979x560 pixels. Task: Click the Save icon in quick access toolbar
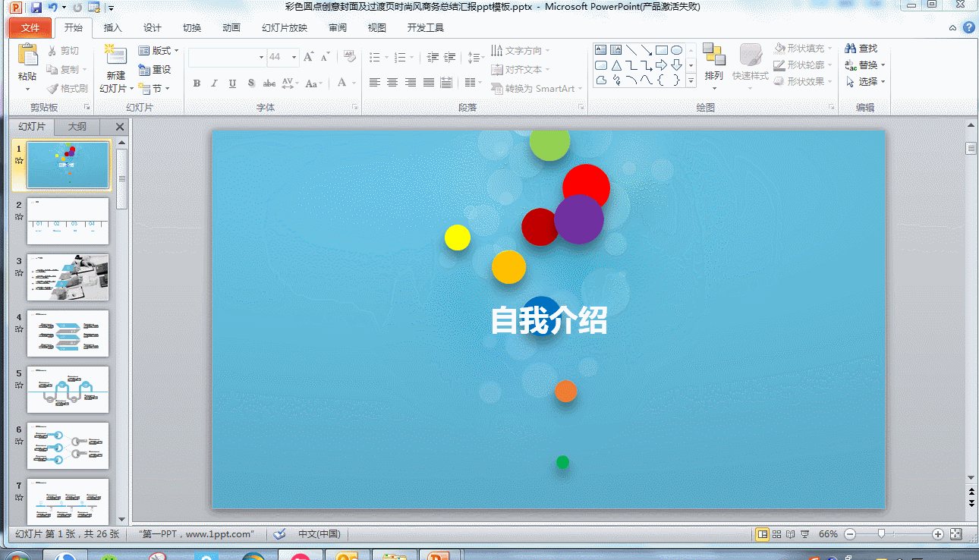(36, 8)
